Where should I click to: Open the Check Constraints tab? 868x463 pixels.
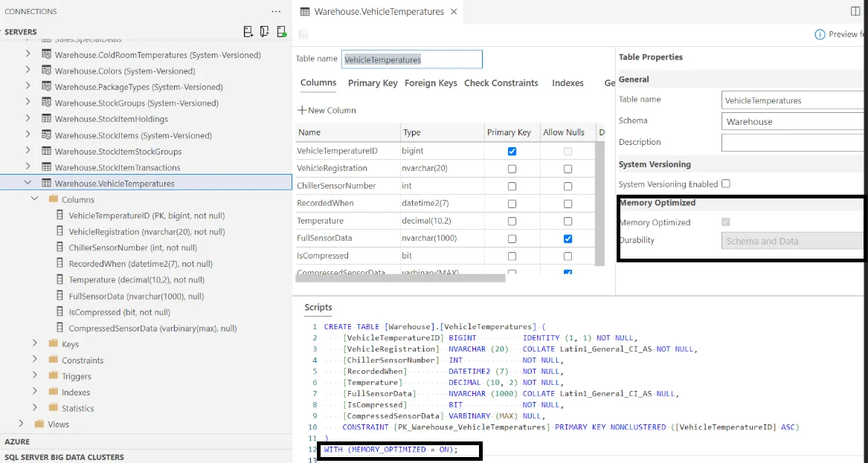point(501,83)
